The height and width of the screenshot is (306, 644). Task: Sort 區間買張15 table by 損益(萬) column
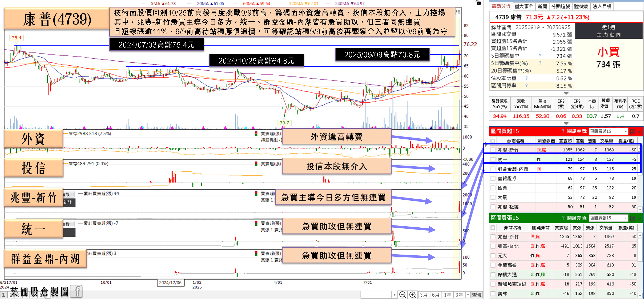[626, 228]
